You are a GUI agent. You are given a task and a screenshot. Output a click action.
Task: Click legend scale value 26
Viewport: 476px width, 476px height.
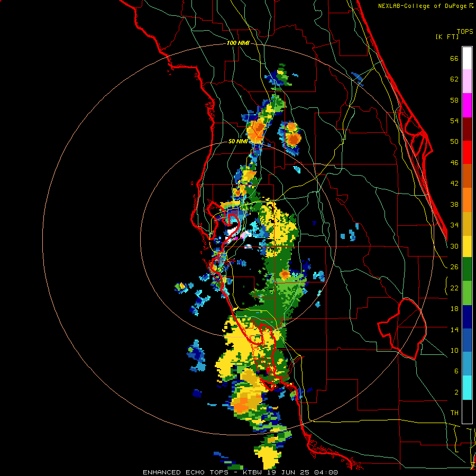[x=454, y=267]
